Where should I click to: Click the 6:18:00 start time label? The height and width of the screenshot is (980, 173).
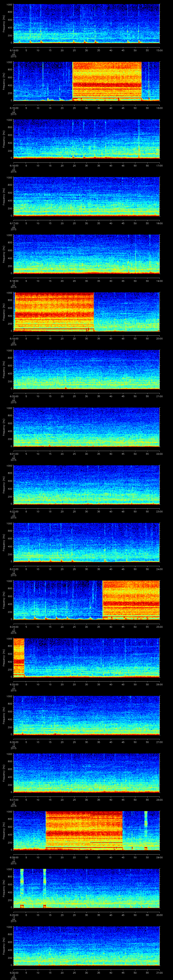pyautogui.click(x=14, y=281)
